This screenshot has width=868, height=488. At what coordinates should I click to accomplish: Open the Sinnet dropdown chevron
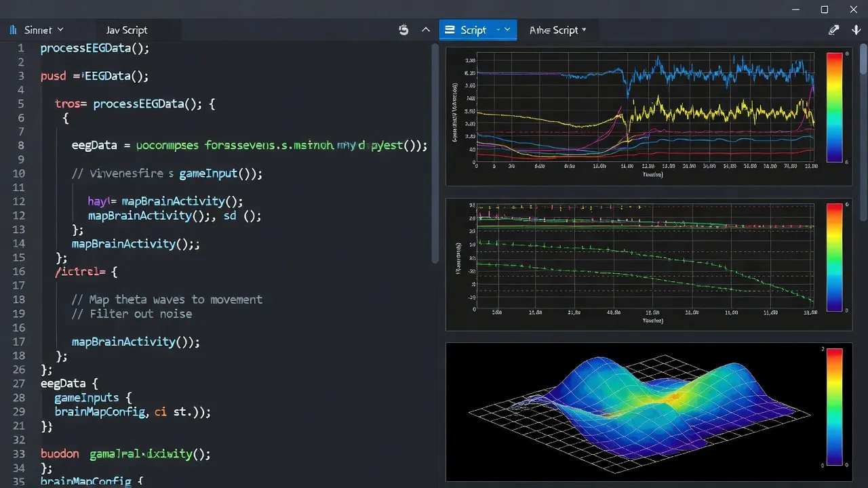tap(60, 30)
